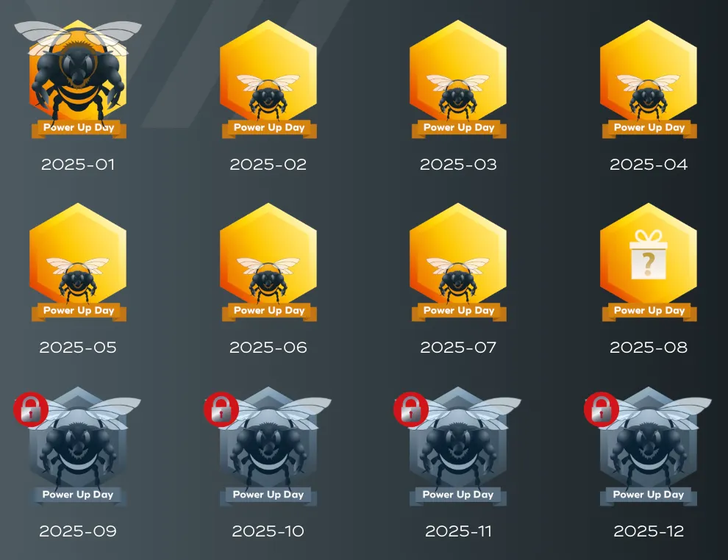This screenshot has height=560, width=728.
Task: Click the Power Up Day ribbon under the gift box
Action: (x=649, y=312)
